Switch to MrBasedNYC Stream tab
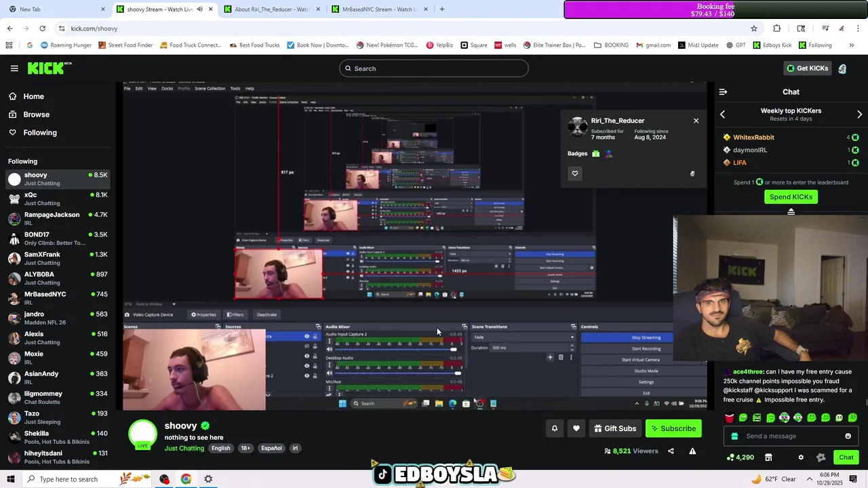Image resolution: width=868 pixels, height=488 pixels. point(379,9)
